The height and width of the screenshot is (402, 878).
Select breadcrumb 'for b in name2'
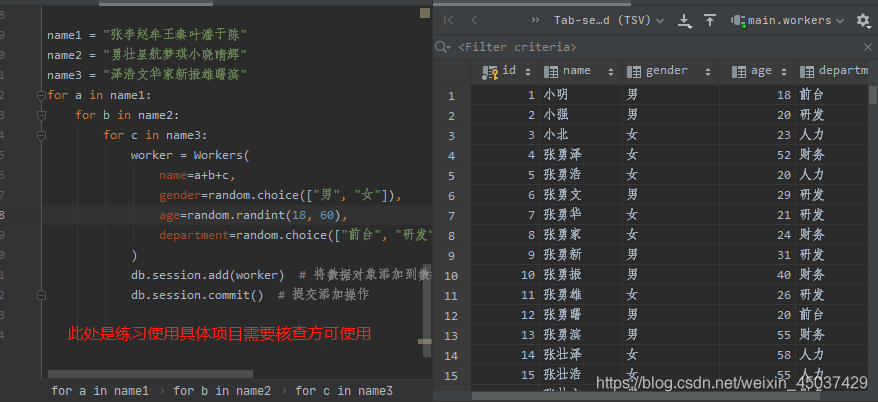(x=222, y=391)
